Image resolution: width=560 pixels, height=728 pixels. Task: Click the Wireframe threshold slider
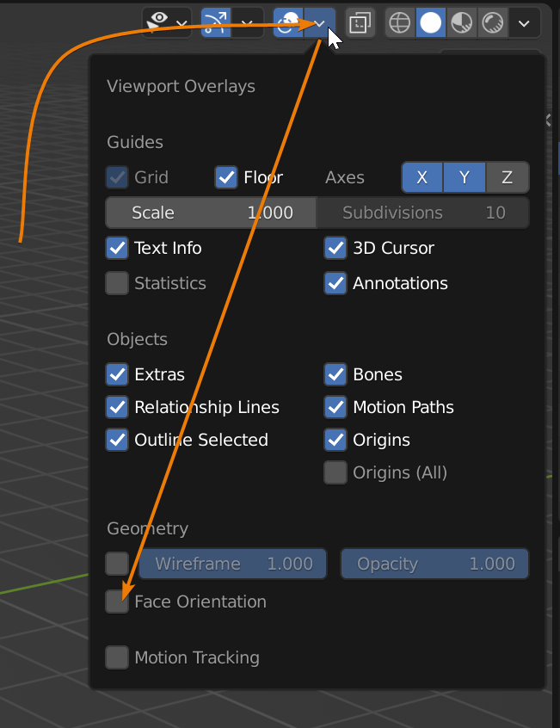pos(232,564)
